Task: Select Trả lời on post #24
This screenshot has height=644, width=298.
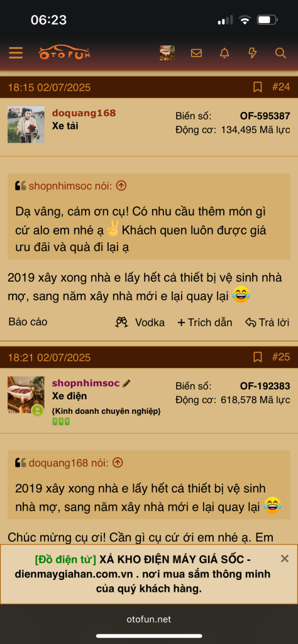Action: [x=267, y=323]
